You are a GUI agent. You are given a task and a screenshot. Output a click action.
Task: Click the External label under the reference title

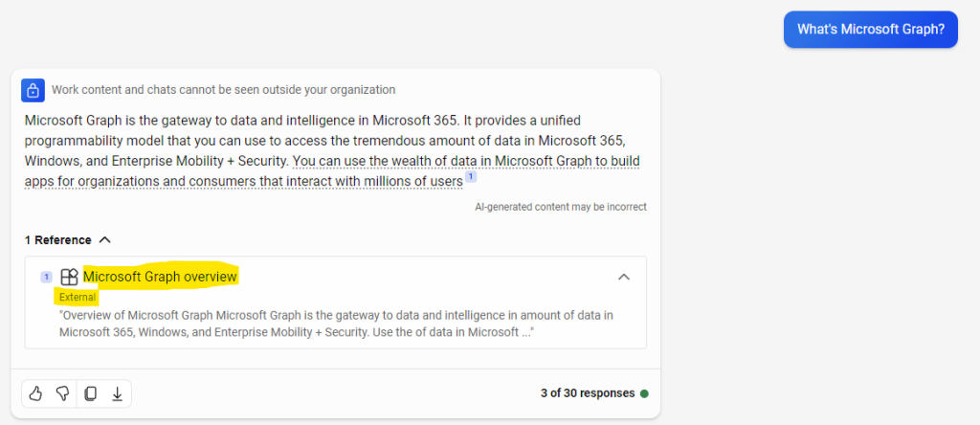click(78, 297)
